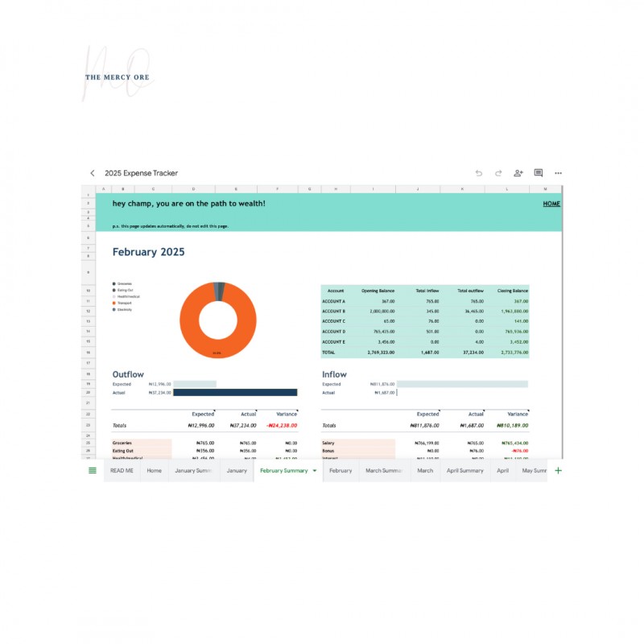The height and width of the screenshot is (644, 644).
Task: Click the 2,769,323.00 total opening balance
Action: pos(381,353)
